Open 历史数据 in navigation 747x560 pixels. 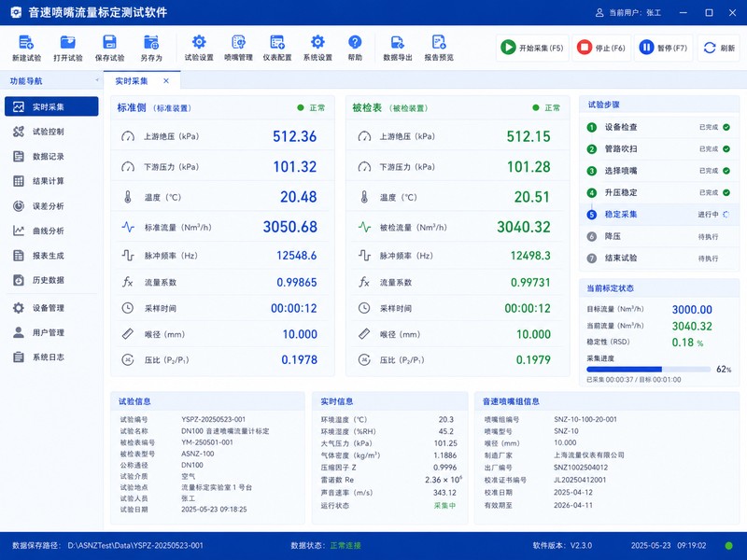[x=51, y=280]
